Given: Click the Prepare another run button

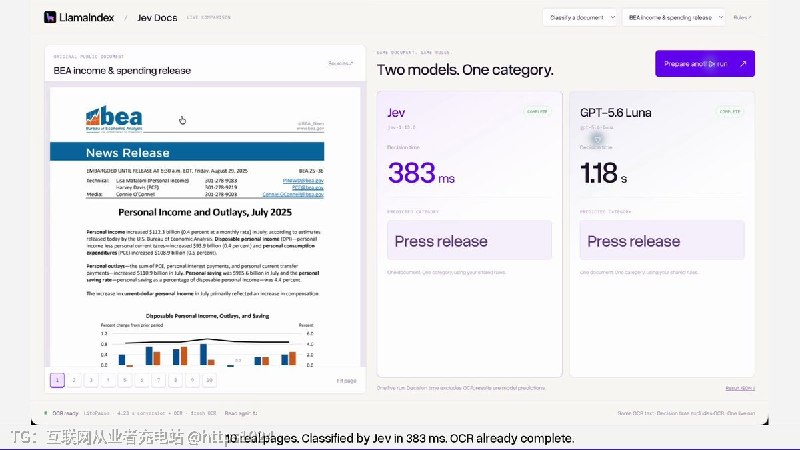Looking at the screenshot, I should point(705,64).
